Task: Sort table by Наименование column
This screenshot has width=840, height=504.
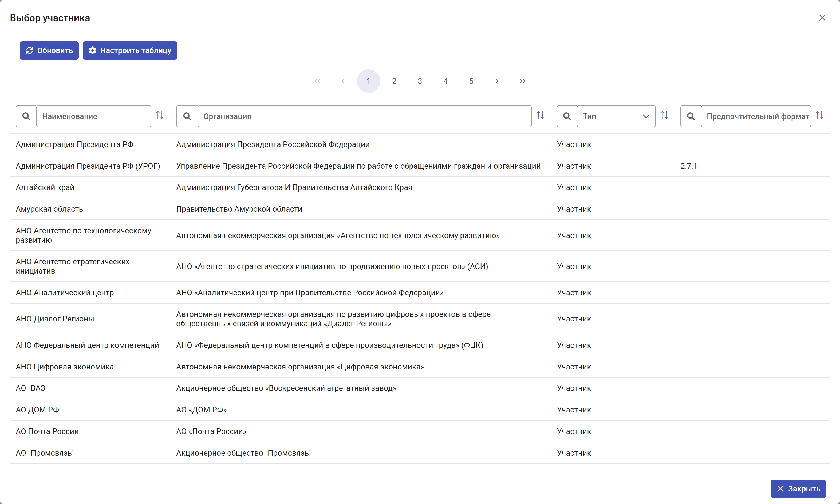Action: point(160,115)
